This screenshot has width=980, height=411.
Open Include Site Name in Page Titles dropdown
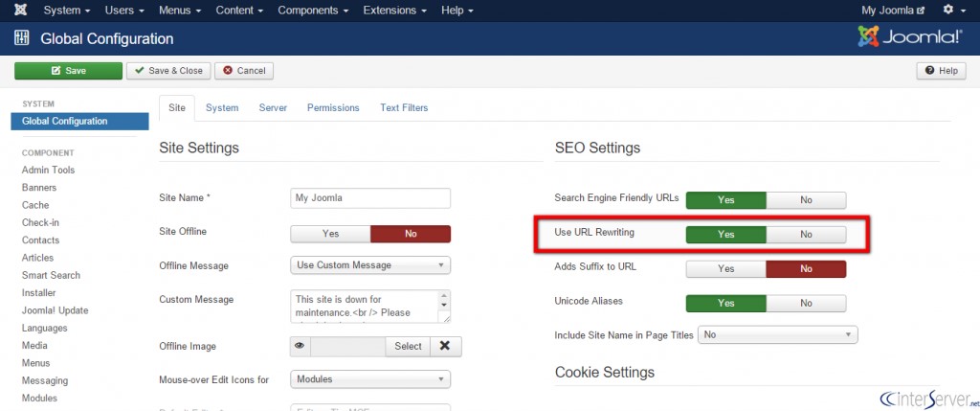(x=777, y=334)
